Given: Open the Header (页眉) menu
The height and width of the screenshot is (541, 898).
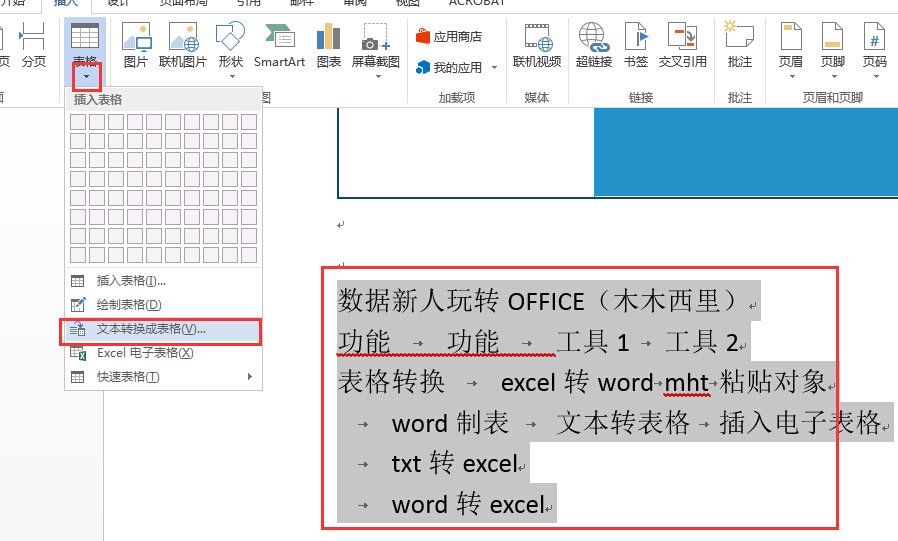Looking at the screenshot, I should click(791, 49).
